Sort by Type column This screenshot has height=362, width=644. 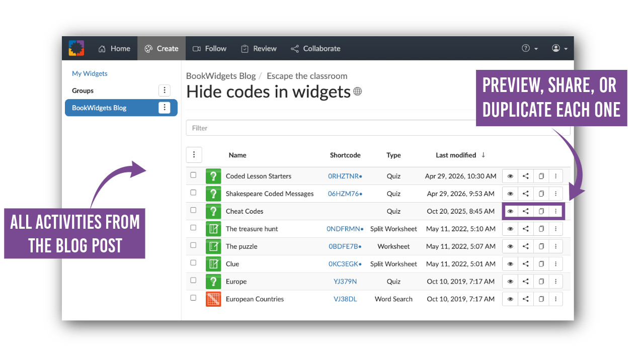[393, 155]
